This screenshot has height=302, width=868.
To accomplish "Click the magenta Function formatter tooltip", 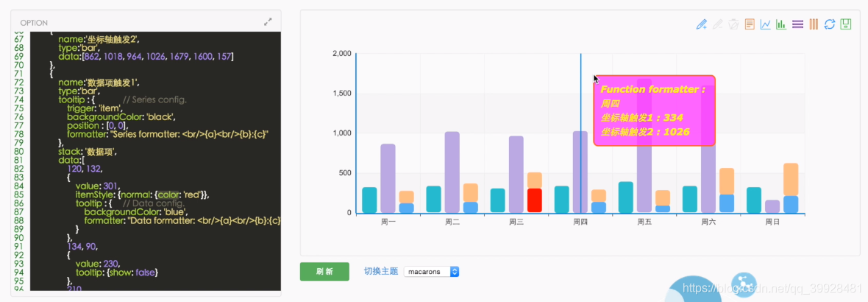I will [x=655, y=110].
